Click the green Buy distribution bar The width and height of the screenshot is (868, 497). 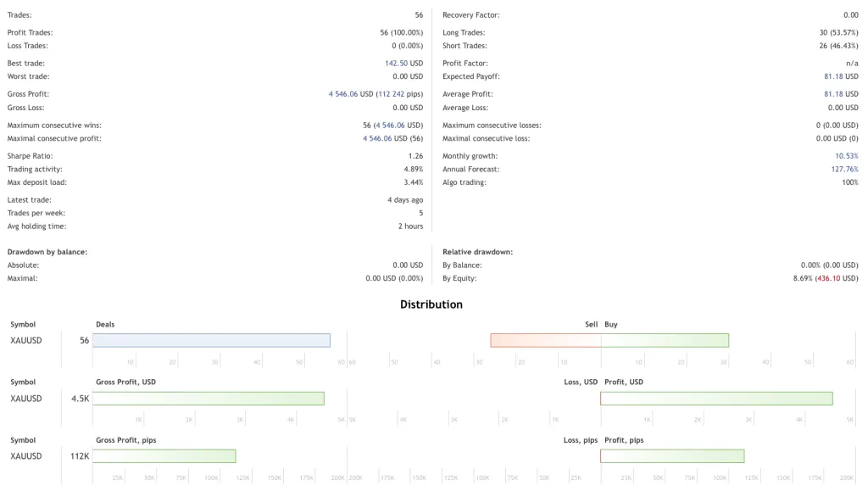tap(665, 340)
